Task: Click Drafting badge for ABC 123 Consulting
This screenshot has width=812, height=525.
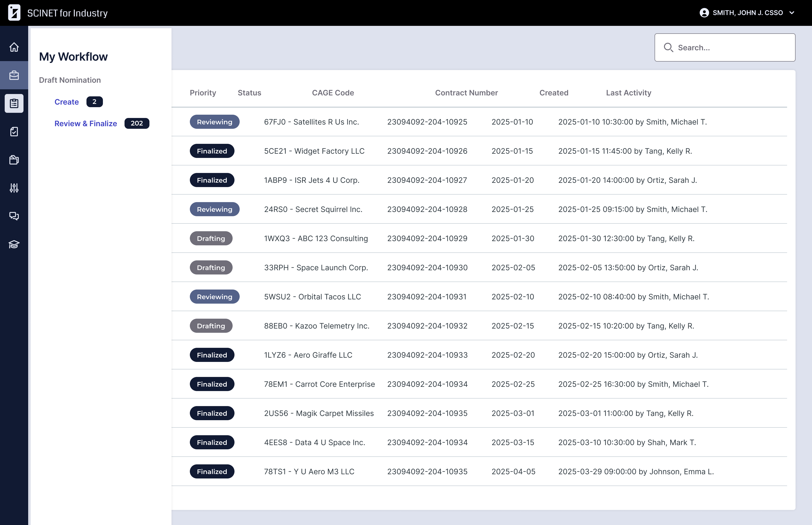Action: coord(211,239)
